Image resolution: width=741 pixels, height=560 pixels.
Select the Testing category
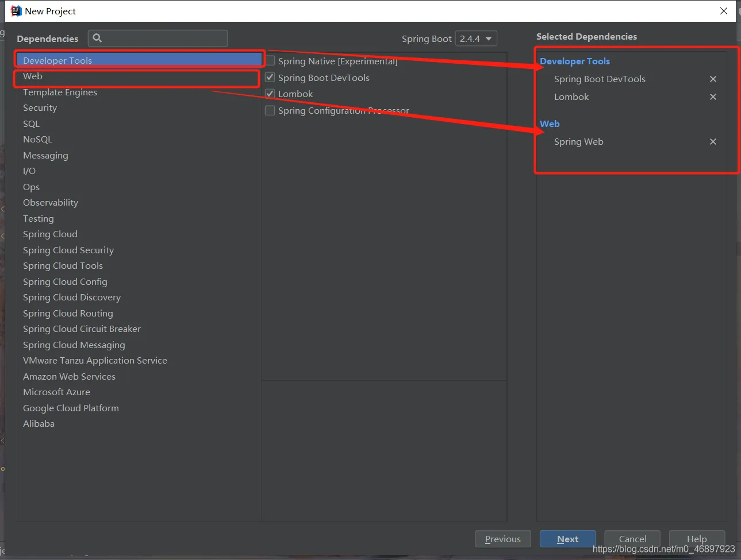pyautogui.click(x=139, y=218)
